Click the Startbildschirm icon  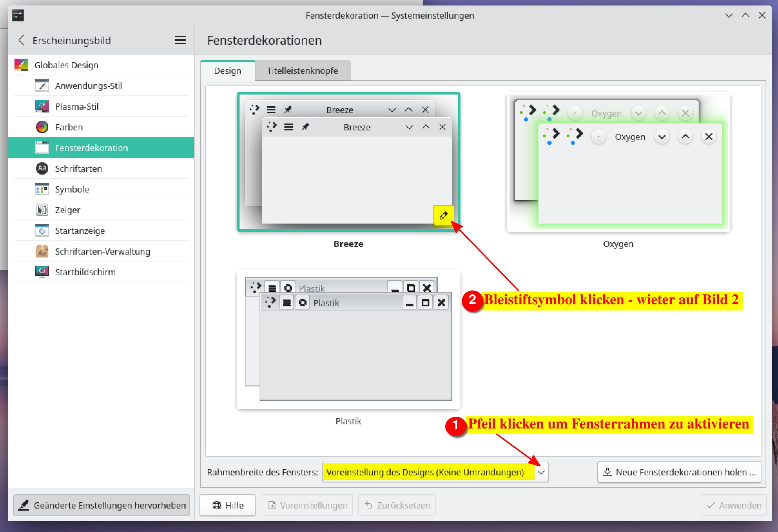tap(42, 272)
